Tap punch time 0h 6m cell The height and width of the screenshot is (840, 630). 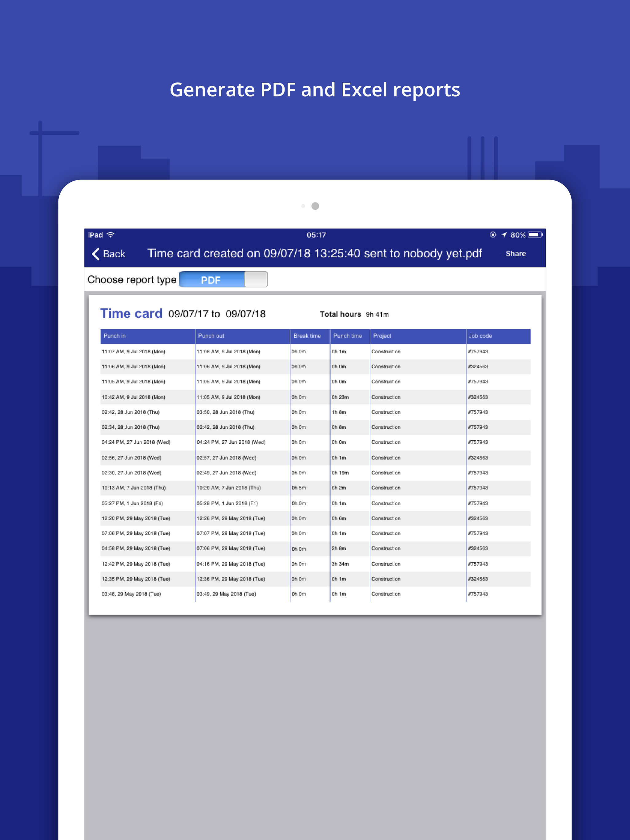pos(339,518)
